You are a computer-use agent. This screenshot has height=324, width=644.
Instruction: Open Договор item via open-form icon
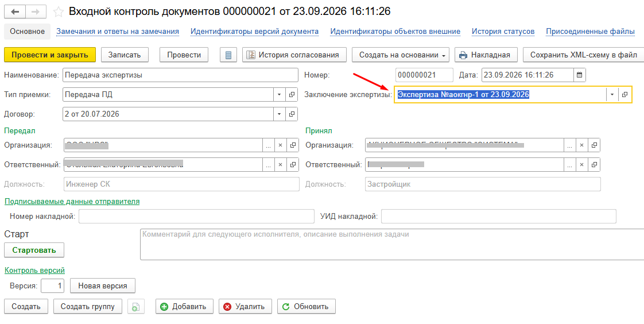(292, 114)
